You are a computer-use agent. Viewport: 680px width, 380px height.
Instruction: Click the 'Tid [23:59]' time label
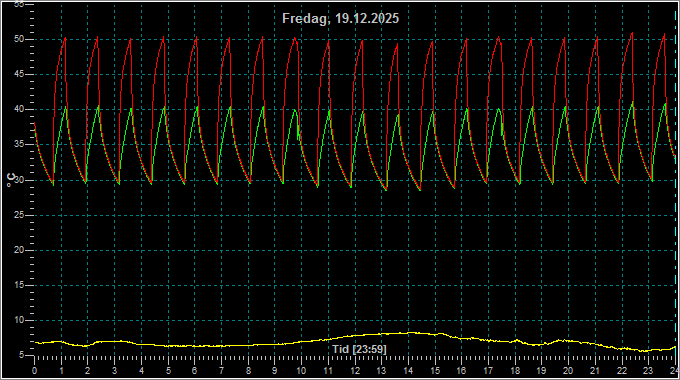[x=360, y=349]
